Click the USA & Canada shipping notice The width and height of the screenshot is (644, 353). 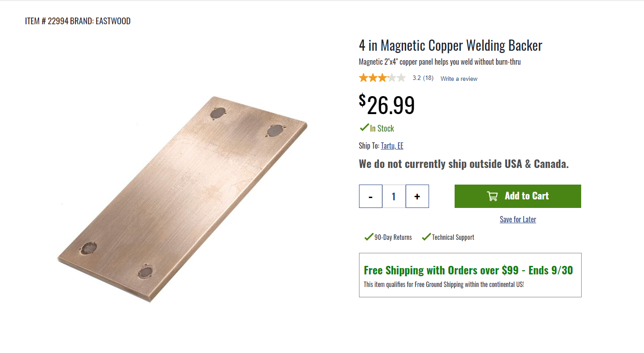pyautogui.click(x=464, y=164)
